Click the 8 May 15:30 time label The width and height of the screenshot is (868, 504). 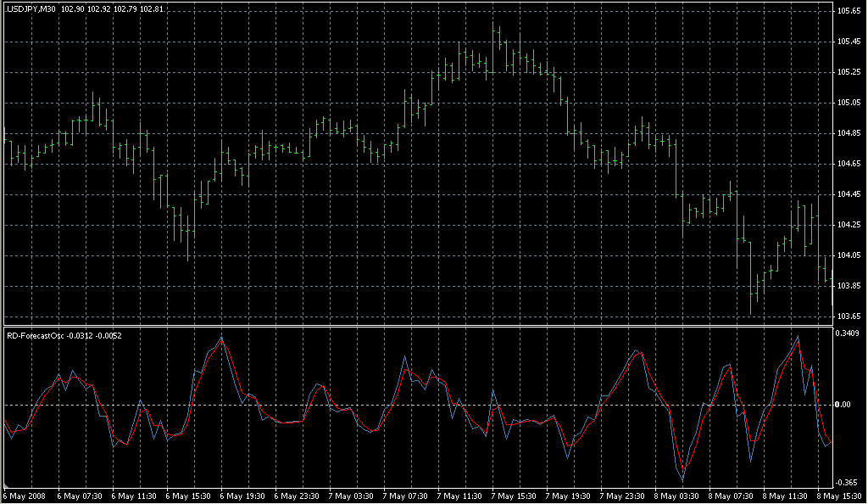[x=842, y=496]
